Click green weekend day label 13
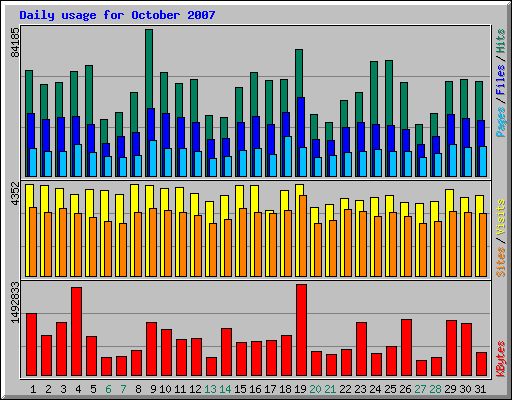512x400 pixels. (x=210, y=389)
